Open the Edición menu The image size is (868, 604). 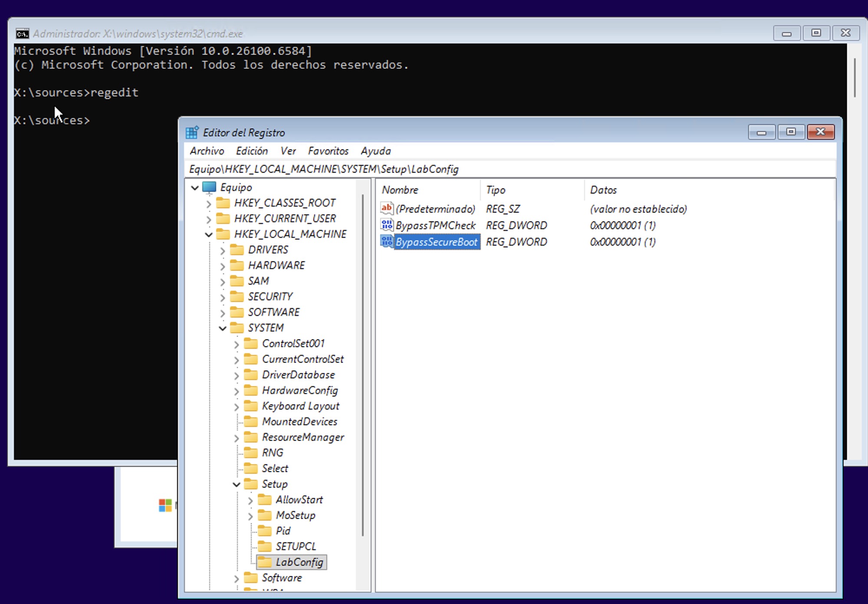click(252, 151)
